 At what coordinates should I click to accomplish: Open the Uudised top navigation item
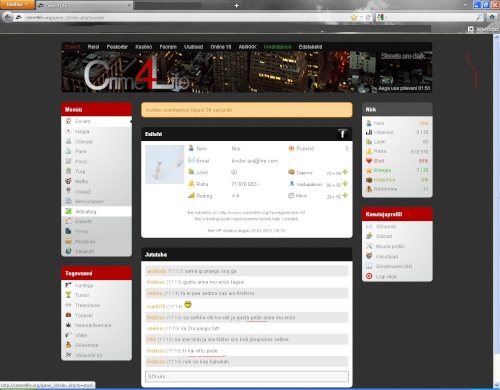[193, 47]
